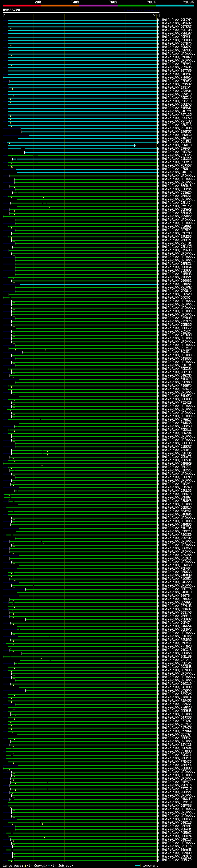Click the green ~80% identity legend segment

pos(137,6)
